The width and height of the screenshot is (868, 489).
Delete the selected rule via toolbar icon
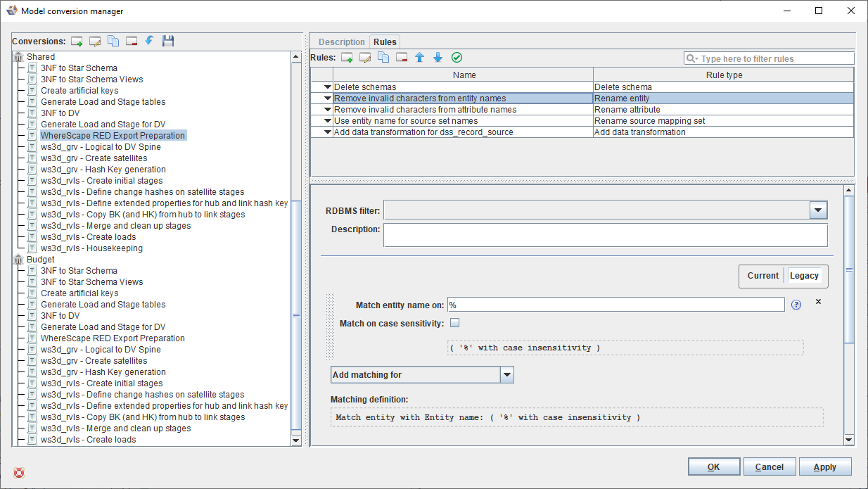(402, 58)
